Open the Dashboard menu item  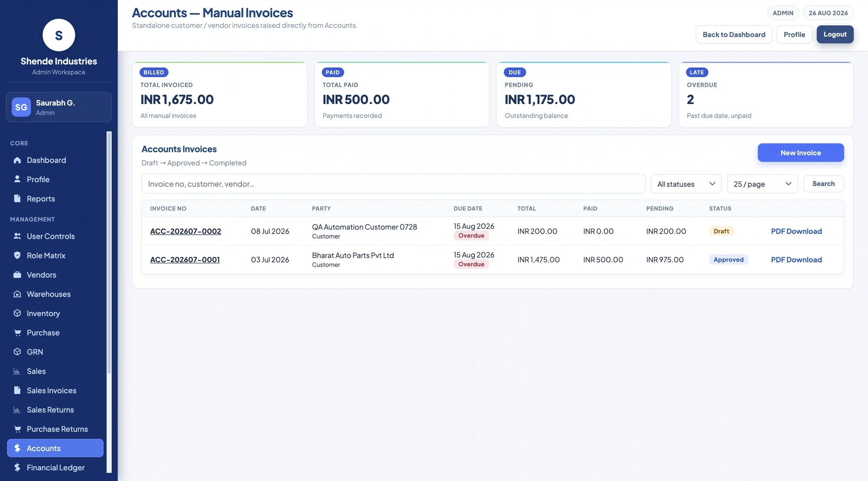[x=55, y=160]
